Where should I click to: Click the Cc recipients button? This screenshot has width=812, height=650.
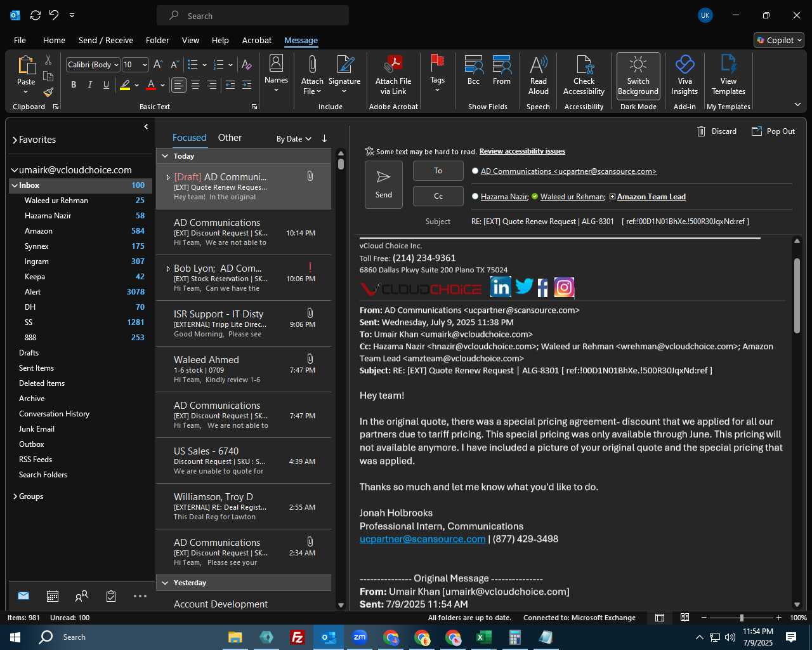tap(438, 196)
